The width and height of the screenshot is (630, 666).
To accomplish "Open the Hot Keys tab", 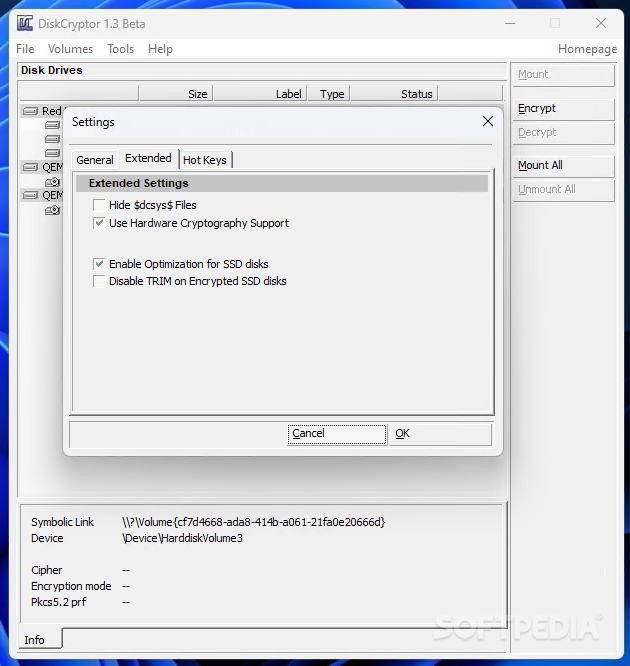I will click(x=205, y=160).
